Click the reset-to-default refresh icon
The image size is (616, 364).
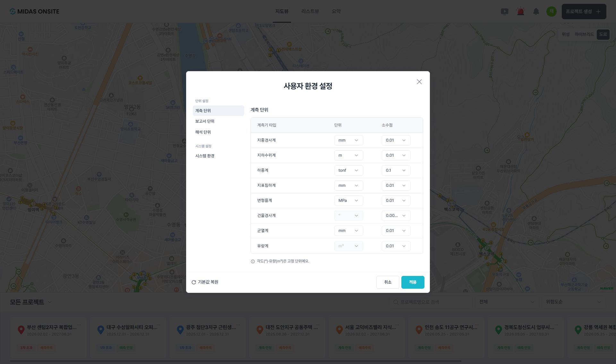pos(194,282)
